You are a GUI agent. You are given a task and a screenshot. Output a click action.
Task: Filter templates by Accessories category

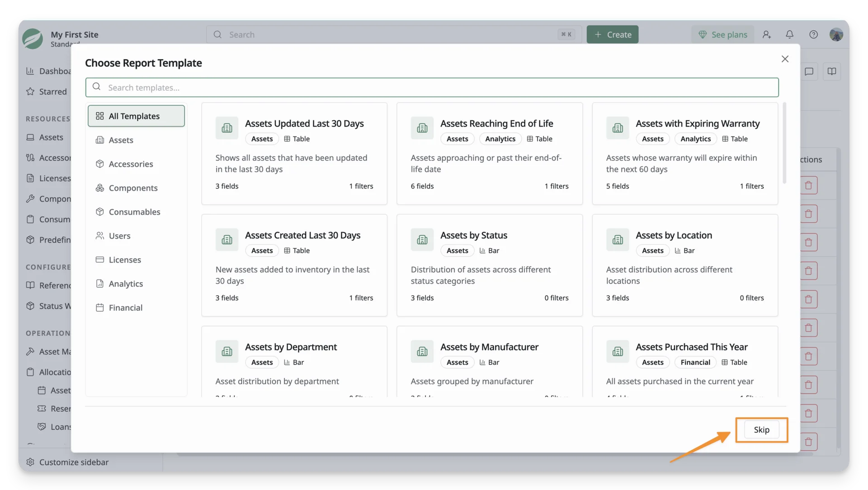136,164
